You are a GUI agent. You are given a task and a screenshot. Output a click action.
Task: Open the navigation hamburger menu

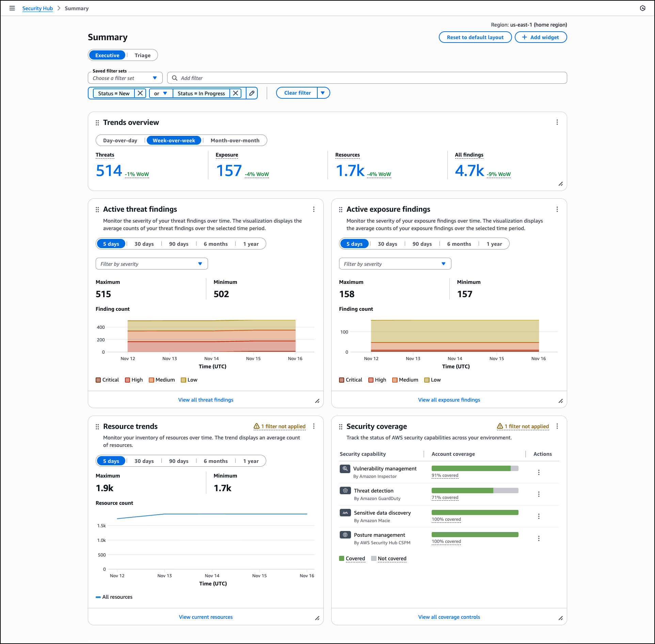12,8
